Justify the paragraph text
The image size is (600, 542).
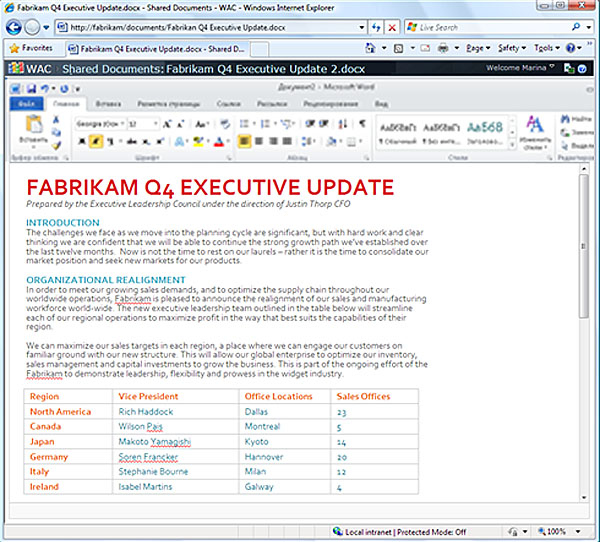coord(287,142)
